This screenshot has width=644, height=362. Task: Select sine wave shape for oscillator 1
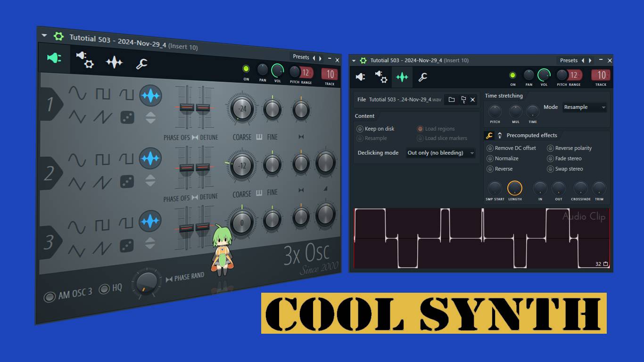click(x=77, y=92)
